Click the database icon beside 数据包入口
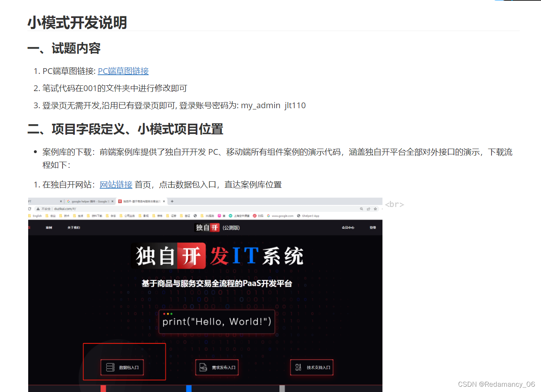 click(x=110, y=367)
